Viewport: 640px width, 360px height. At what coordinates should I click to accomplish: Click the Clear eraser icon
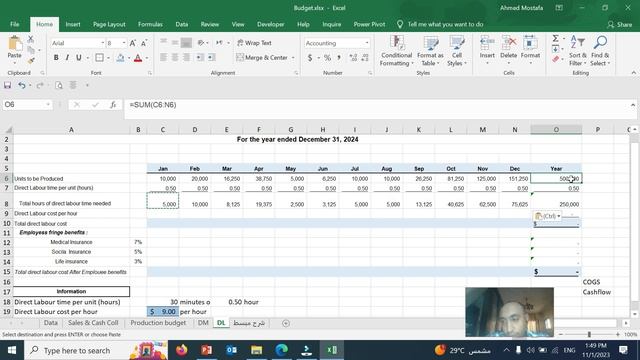point(556,60)
